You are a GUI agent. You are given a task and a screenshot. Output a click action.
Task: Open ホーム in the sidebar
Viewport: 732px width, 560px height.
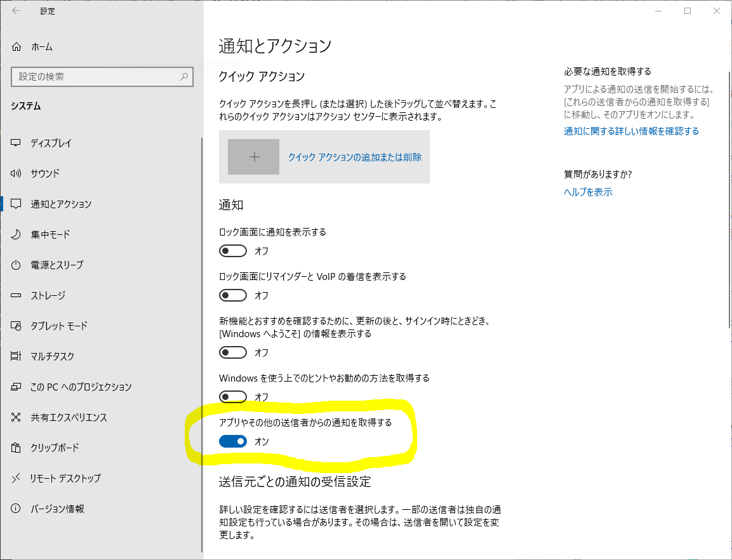tap(42, 47)
